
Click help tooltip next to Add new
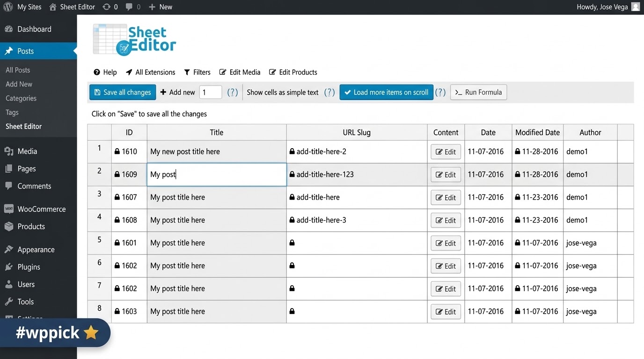tap(233, 92)
